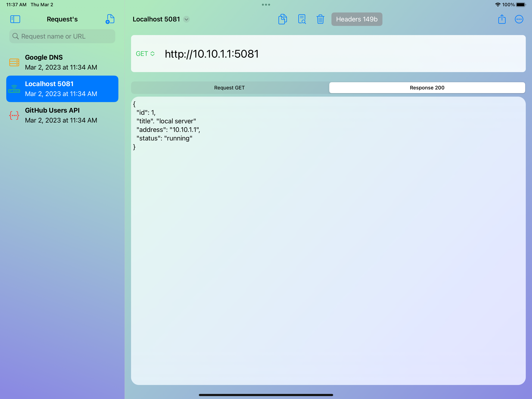The width and height of the screenshot is (532, 399).
Task: Open the share sheet icon
Action: pos(502,19)
